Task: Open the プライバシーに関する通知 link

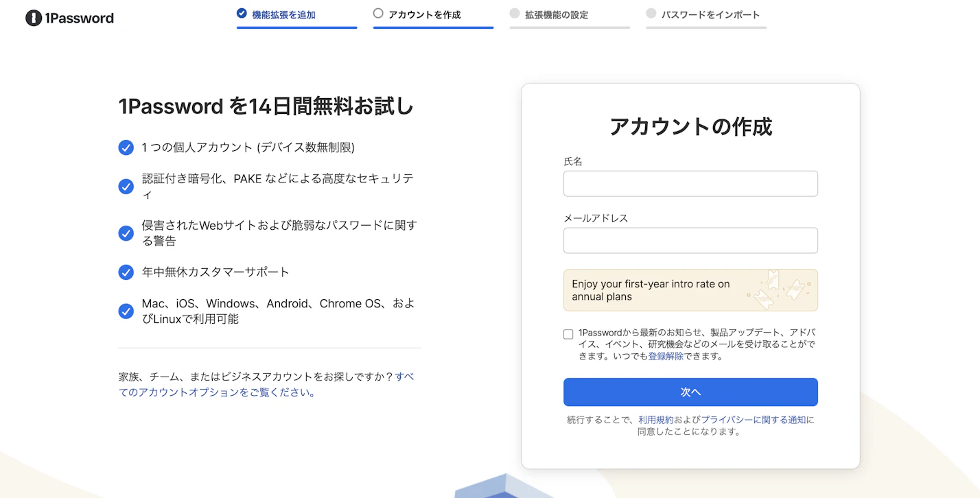Action: tap(754, 420)
